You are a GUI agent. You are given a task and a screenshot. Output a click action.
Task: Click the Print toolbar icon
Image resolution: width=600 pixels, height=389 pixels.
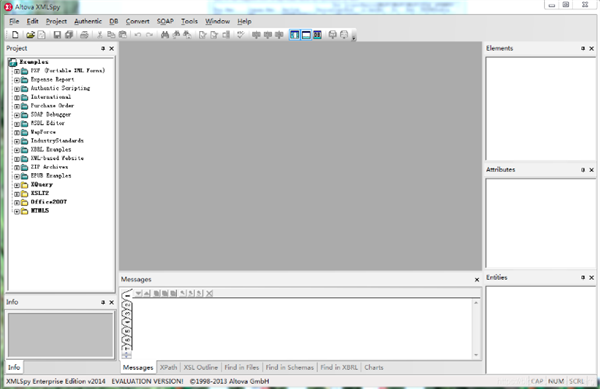(84, 35)
